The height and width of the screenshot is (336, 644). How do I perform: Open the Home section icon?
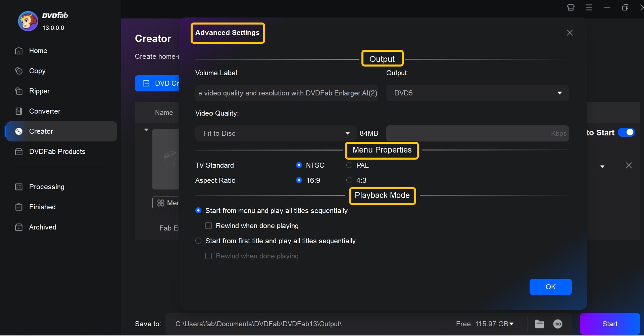19,51
